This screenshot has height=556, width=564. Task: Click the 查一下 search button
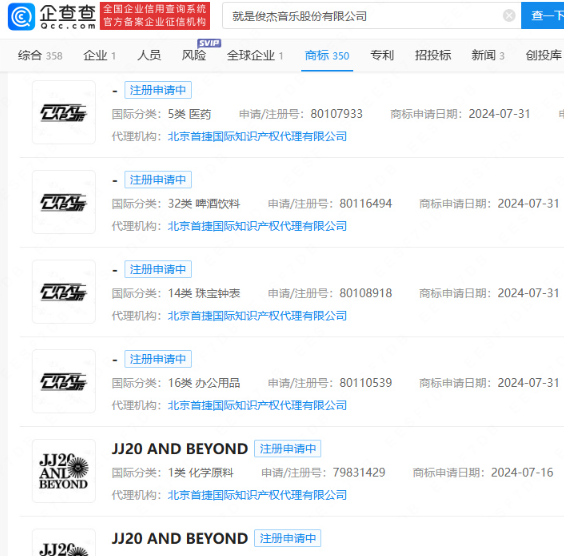542,15
